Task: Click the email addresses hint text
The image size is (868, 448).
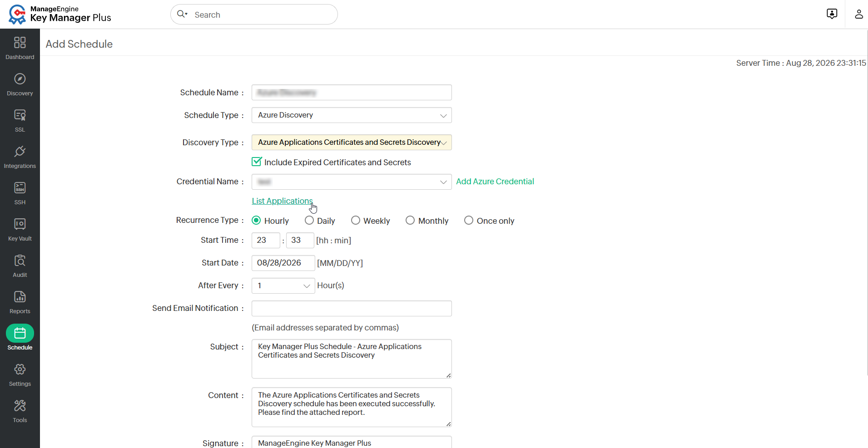Action: pyautogui.click(x=325, y=328)
